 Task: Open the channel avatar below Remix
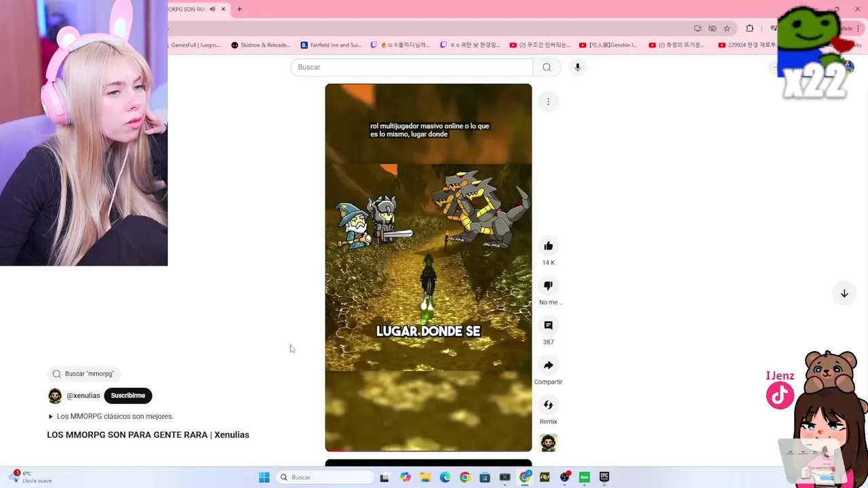point(548,443)
